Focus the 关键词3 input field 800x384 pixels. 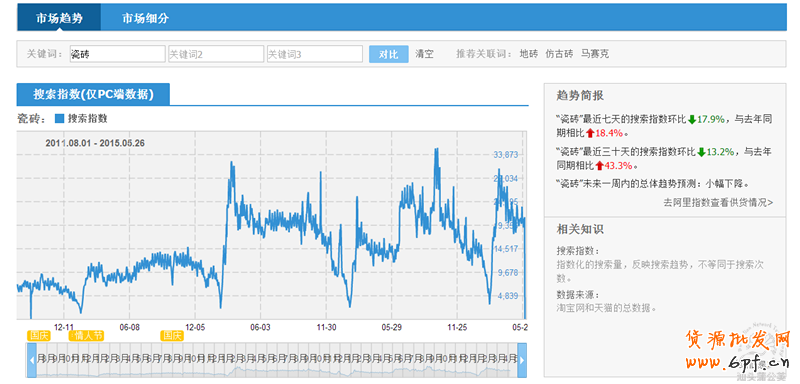[315, 54]
